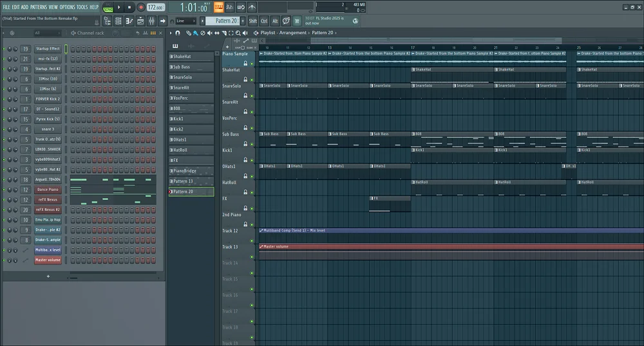Open the Line snap dropdown

pos(186,21)
